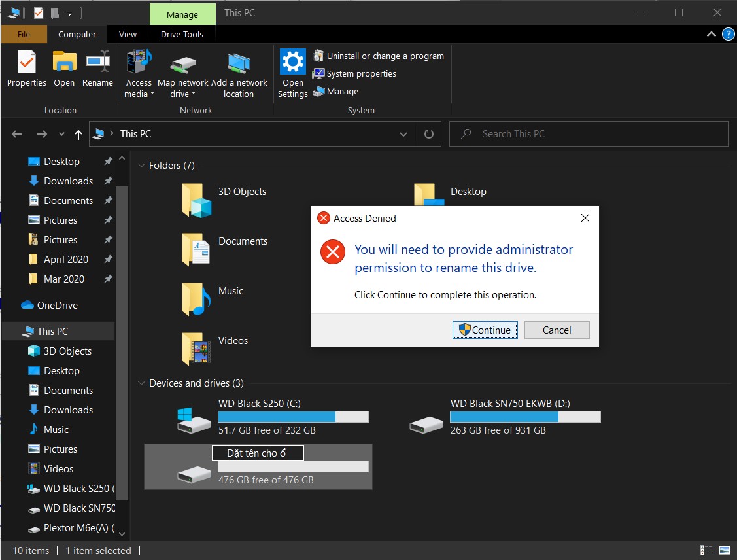Select WD Black SN750 EKWB (D:) drive icon
This screenshot has height=560, width=737.
(426, 425)
